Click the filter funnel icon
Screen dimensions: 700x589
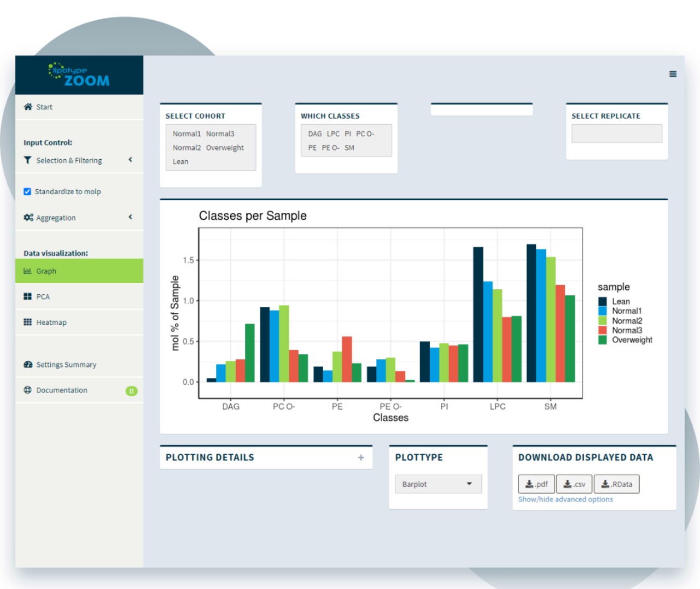click(27, 160)
